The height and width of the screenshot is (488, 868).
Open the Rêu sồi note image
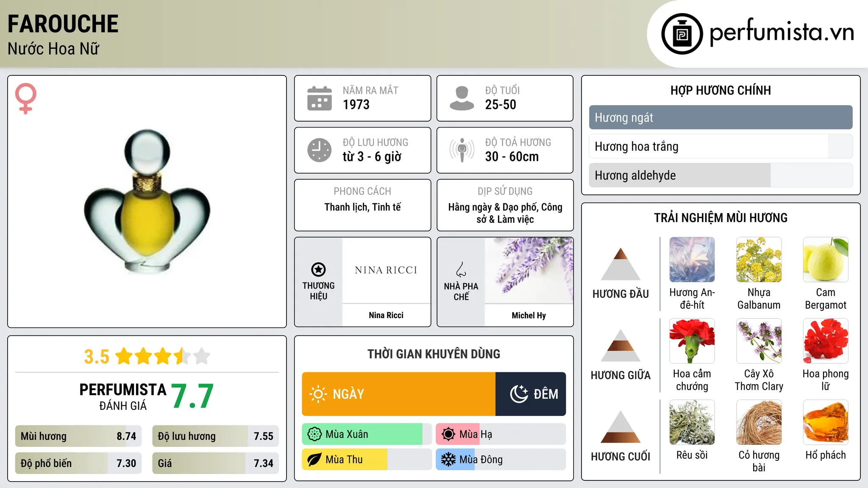[x=692, y=422]
